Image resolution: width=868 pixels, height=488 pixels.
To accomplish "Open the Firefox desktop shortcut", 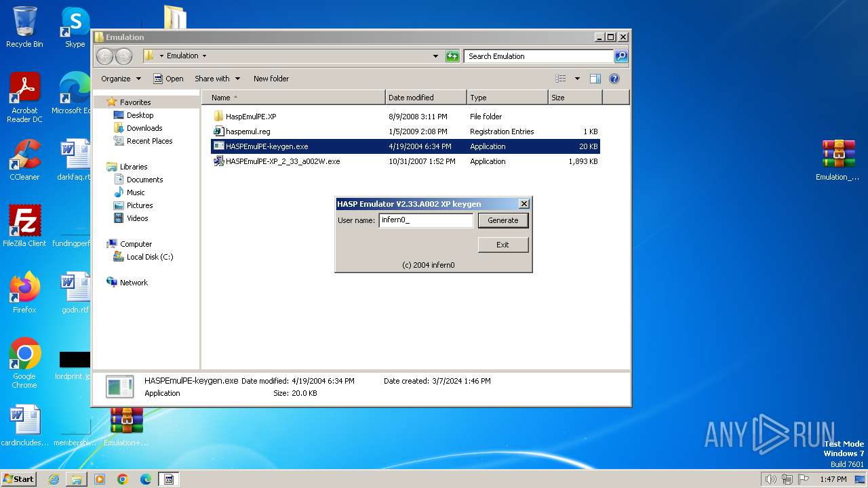I will pos(24,292).
